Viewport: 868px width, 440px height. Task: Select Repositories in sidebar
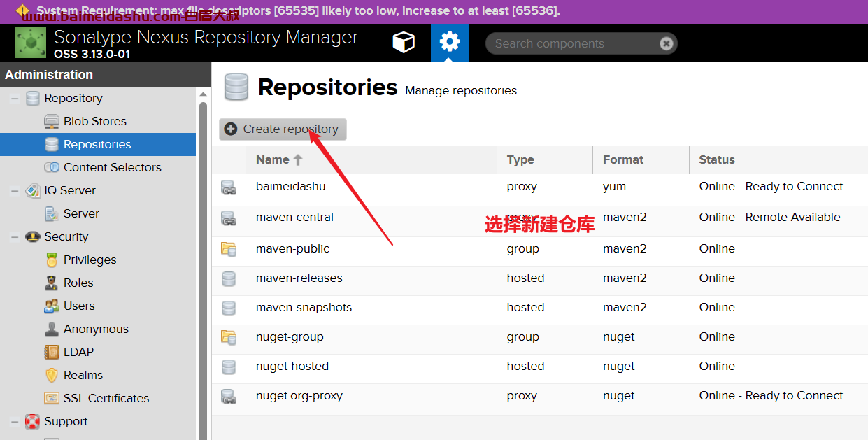[98, 144]
